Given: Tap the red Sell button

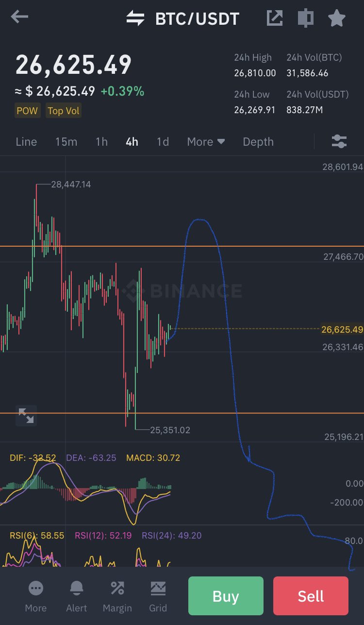Looking at the screenshot, I should (311, 596).
